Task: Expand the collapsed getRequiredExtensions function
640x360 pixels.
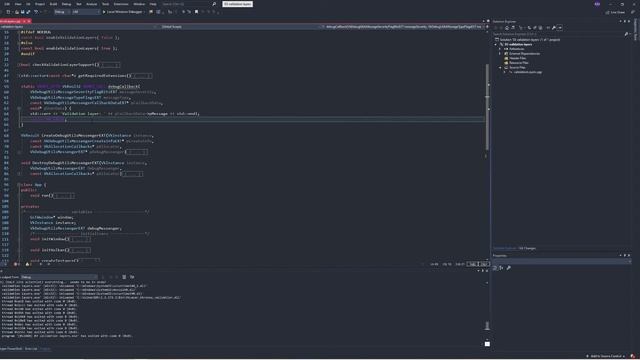Action: click(142, 76)
